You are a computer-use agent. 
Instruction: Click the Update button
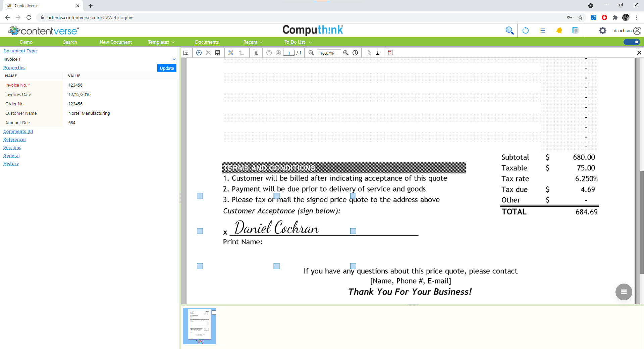click(167, 68)
